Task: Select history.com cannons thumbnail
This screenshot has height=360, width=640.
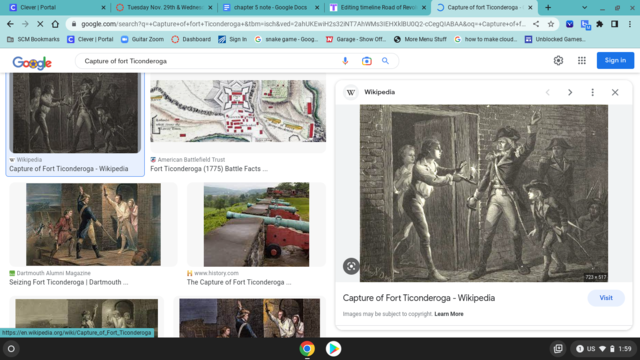Action: 256,224
